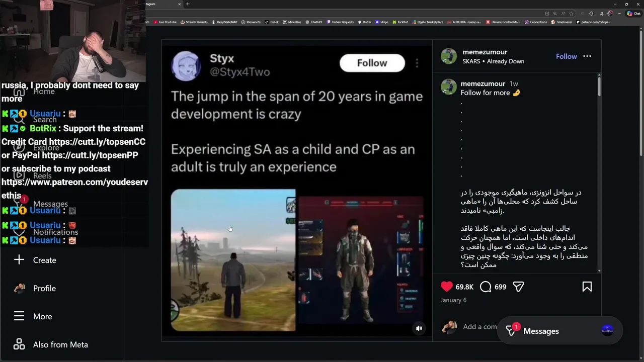Close the Instagram browser tab
Image resolution: width=644 pixels, height=362 pixels.
(180, 4)
